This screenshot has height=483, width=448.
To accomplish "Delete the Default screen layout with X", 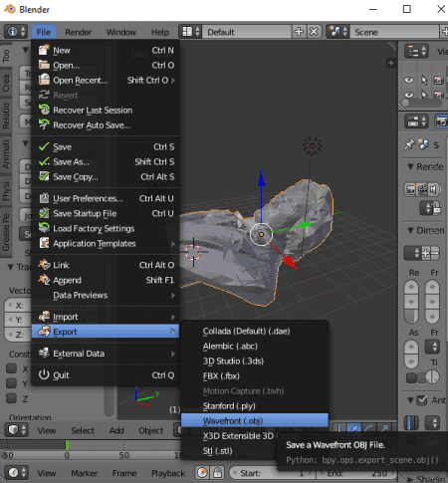I will (314, 32).
